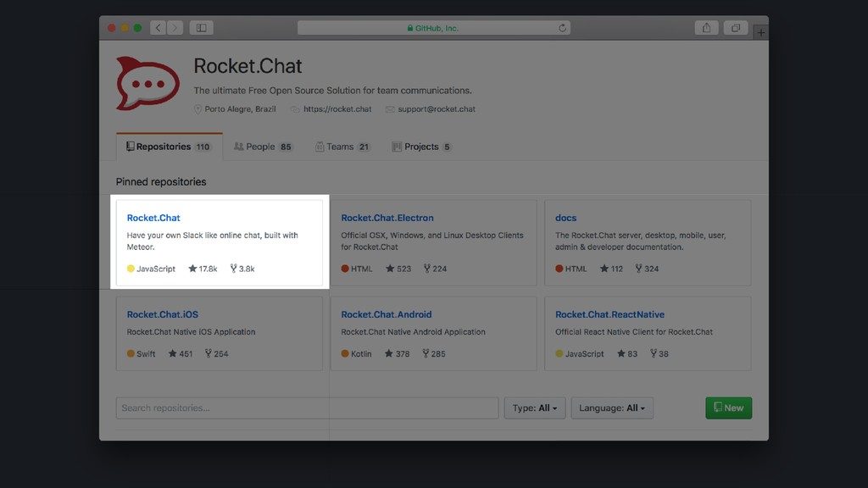Open the https://rocket.chat website link
Viewport: 868px width, 488px height.
point(337,109)
